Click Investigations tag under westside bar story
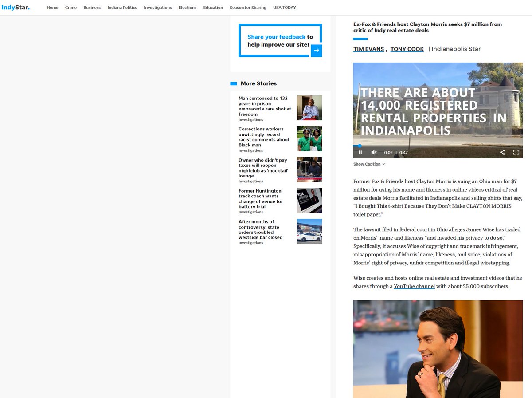Screen dimensions: 532x398 click(250, 243)
